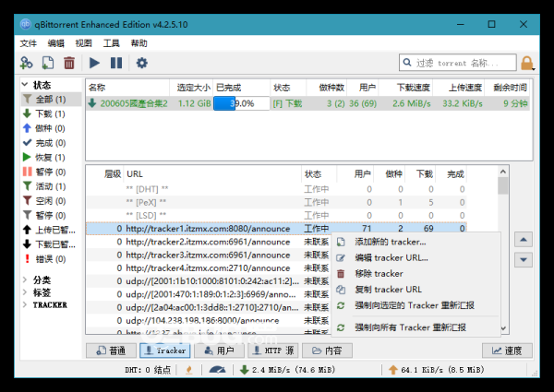The width and height of the screenshot is (554, 392).
Task: Switch to the 用户 tab
Action: tap(219, 350)
